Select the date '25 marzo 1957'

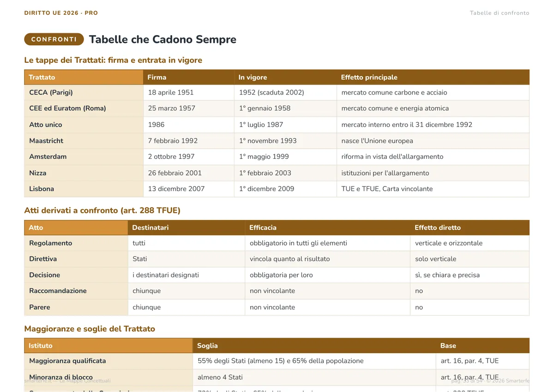172,109
